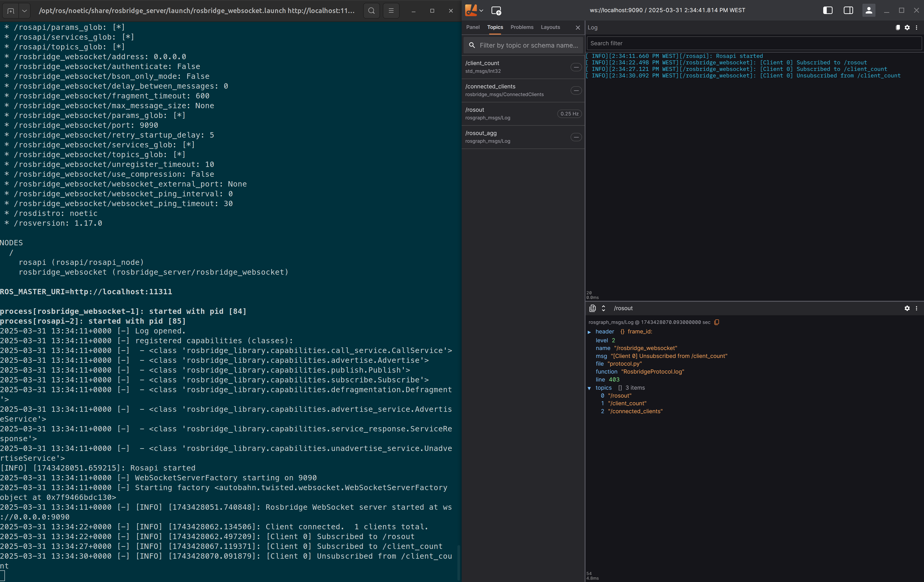The height and width of the screenshot is (582, 924).
Task: Click the terminal vertical scrollbar
Action: [459, 562]
